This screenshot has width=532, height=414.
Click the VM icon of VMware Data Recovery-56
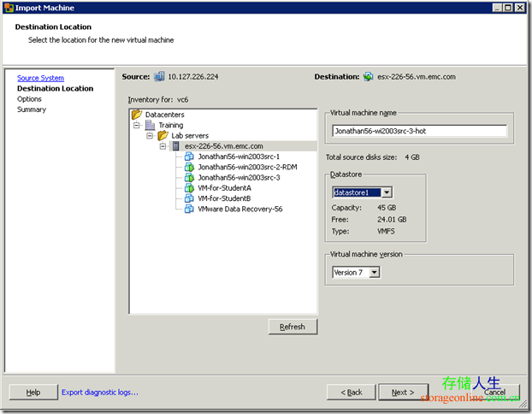coord(189,209)
